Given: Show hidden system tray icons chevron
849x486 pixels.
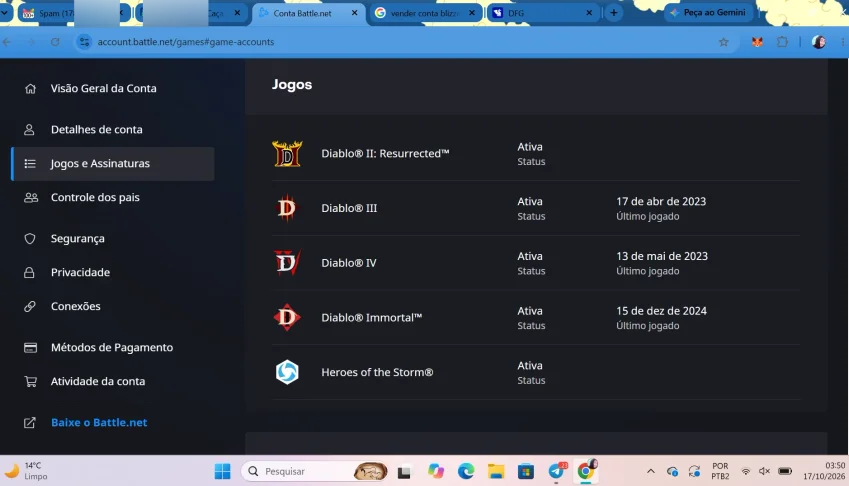Looking at the screenshot, I should (650, 471).
